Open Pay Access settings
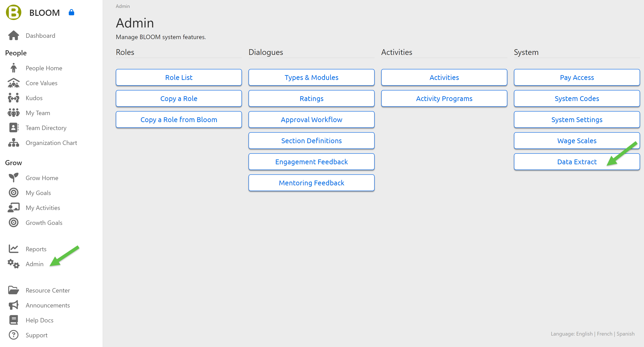Screen dimensions: 644x347 [x=577, y=77]
